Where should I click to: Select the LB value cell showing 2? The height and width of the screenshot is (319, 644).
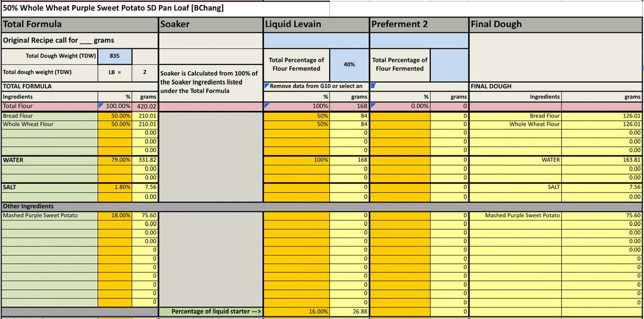145,72
